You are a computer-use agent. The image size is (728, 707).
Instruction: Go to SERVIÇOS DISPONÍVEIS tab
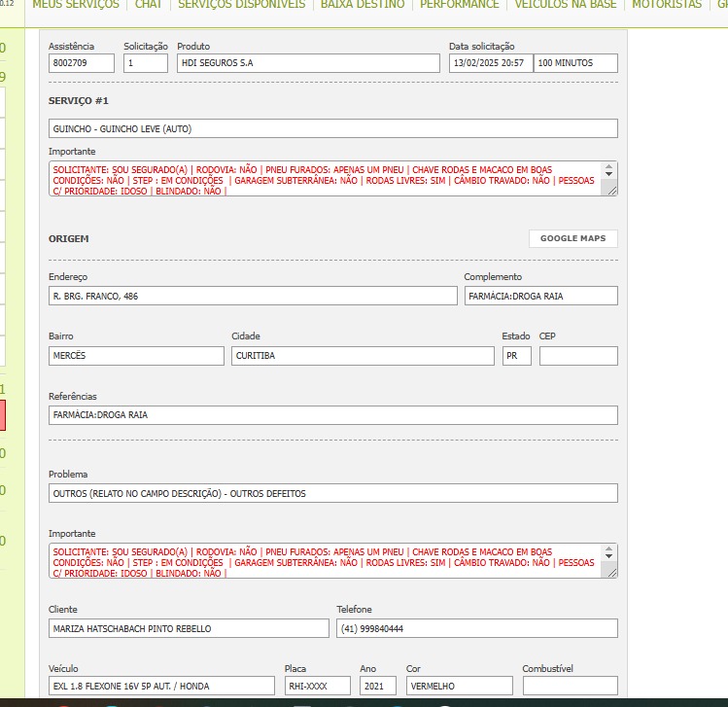[241, 4]
